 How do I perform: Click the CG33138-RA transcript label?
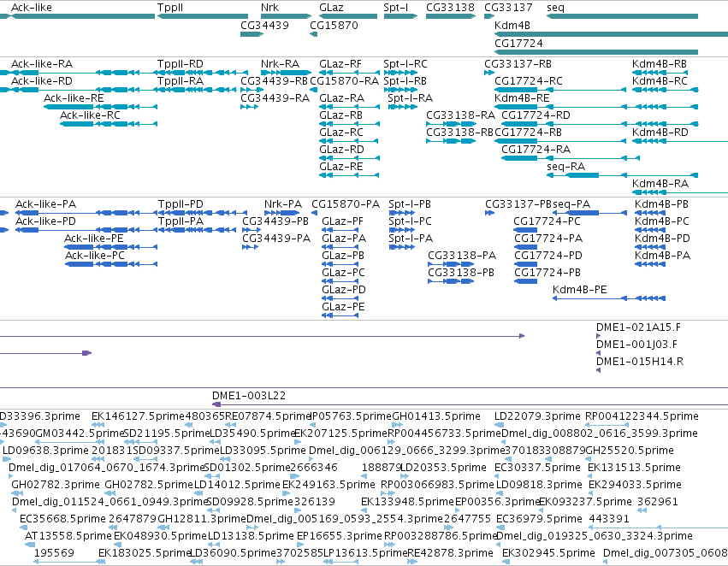(460, 115)
